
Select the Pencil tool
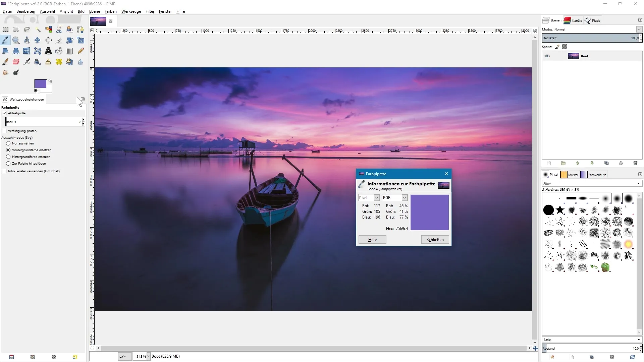coord(80,51)
